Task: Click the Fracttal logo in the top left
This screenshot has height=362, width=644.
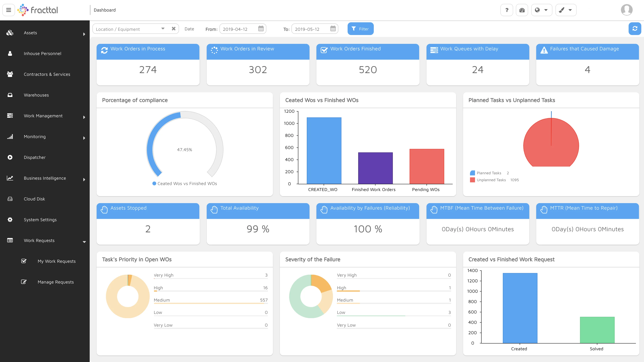Action: pos(38,10)
